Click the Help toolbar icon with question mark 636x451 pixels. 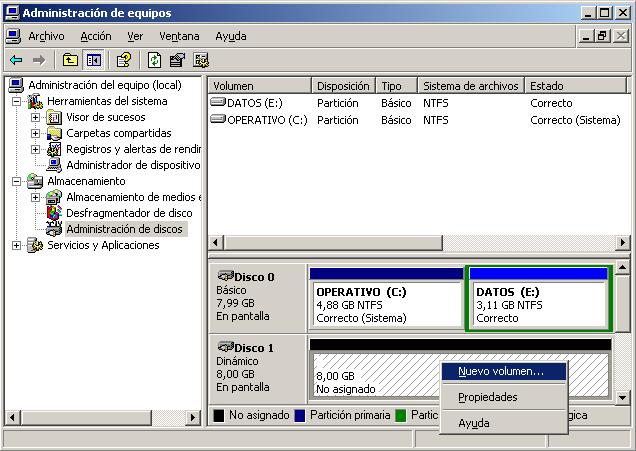click(x=124, y=60)
